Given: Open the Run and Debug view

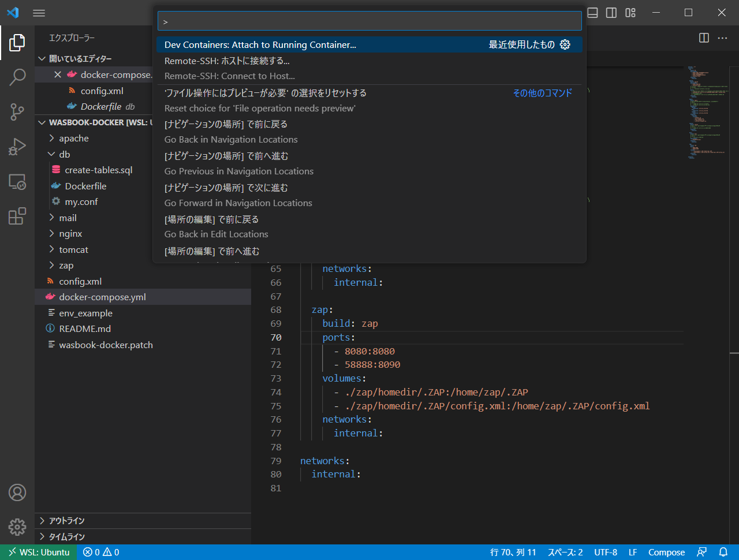Looking at the screenshot, I should coord(17,147).
